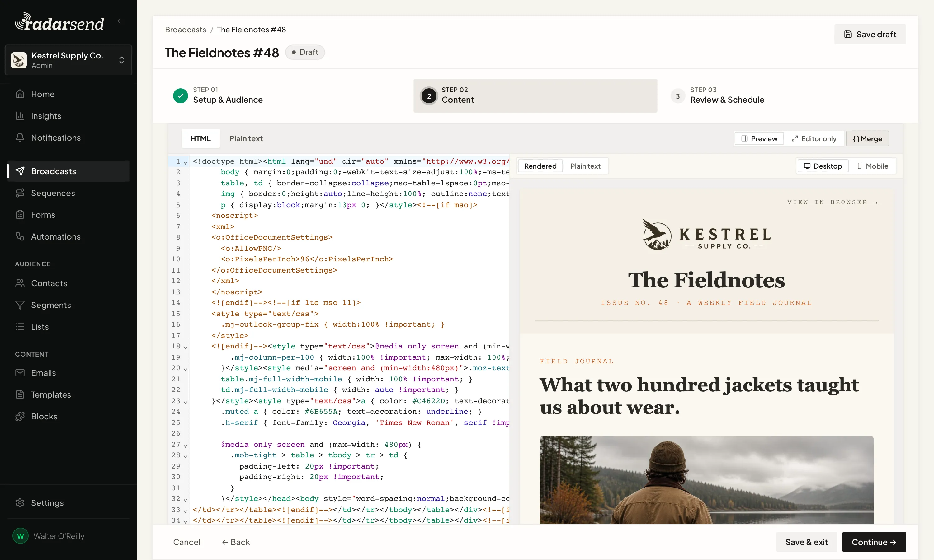Click Cancel at the bottom
The width and height of the screenshot is (934, 560).
tap(186, 542)
